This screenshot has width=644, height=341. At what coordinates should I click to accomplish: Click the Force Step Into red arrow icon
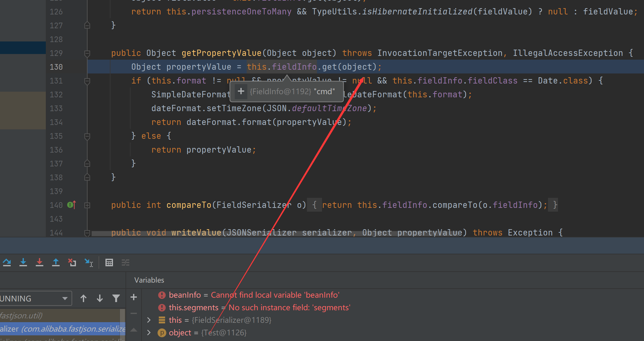tap(40, 262)
